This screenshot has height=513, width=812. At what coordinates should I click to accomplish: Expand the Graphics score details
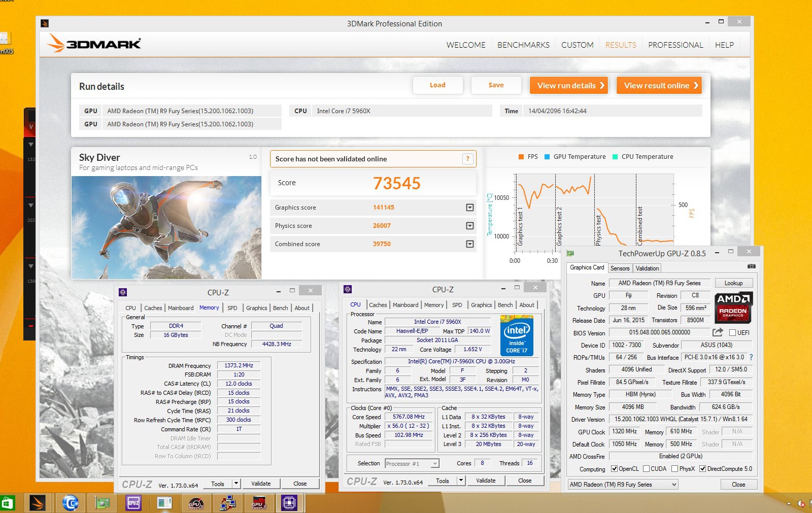click(470, 208)
